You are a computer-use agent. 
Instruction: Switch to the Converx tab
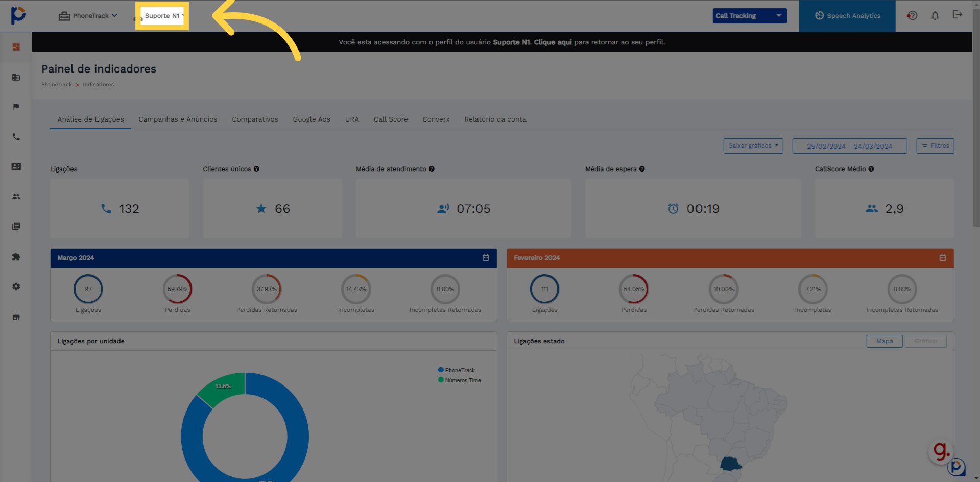click(x=436, y=119)
